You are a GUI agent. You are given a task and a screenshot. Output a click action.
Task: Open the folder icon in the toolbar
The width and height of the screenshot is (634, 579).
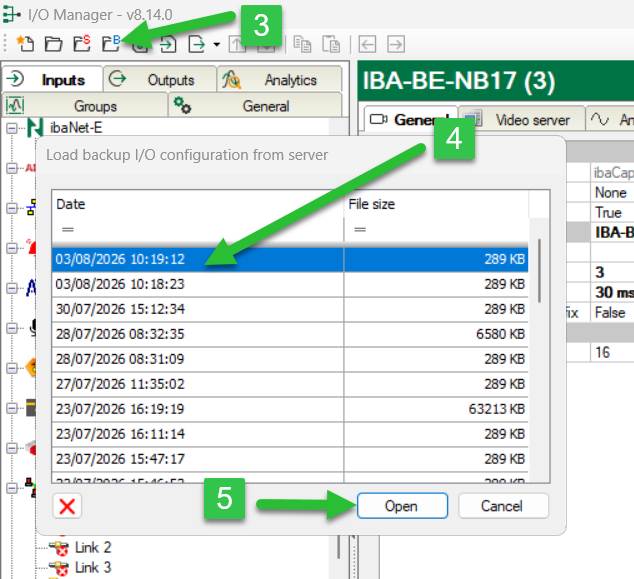coord(53,44)
